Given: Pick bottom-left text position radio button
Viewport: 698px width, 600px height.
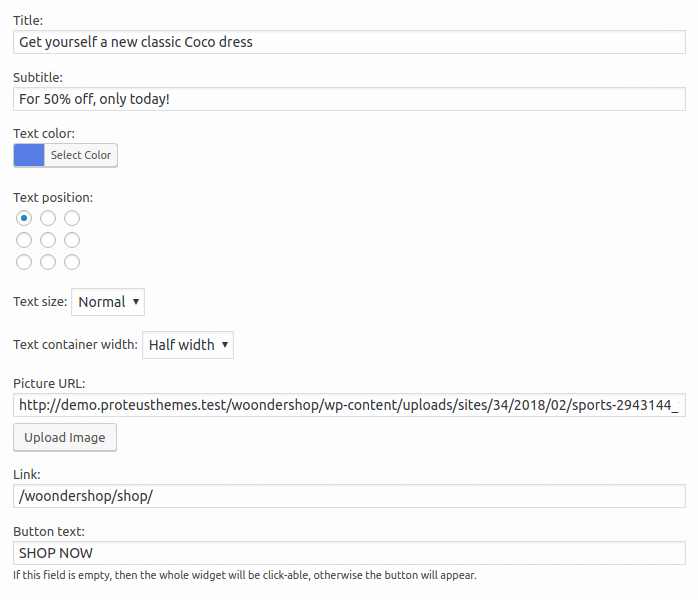Looking at the screenshot, I should (24, 262).
